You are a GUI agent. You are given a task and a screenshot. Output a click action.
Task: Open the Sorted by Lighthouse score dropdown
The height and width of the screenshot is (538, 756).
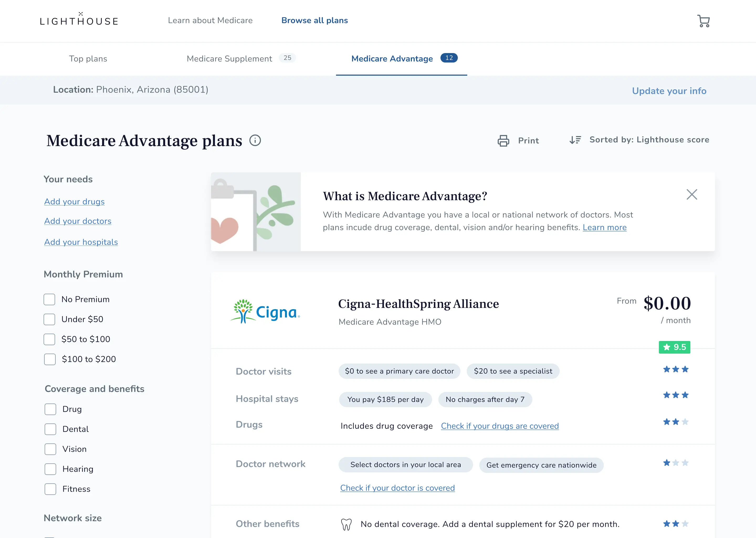pos(649,140)
